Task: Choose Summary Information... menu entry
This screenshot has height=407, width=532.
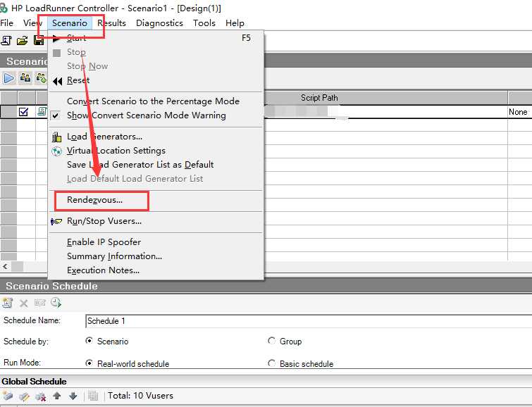Action: pyautogui.click(x=156, y=256)
